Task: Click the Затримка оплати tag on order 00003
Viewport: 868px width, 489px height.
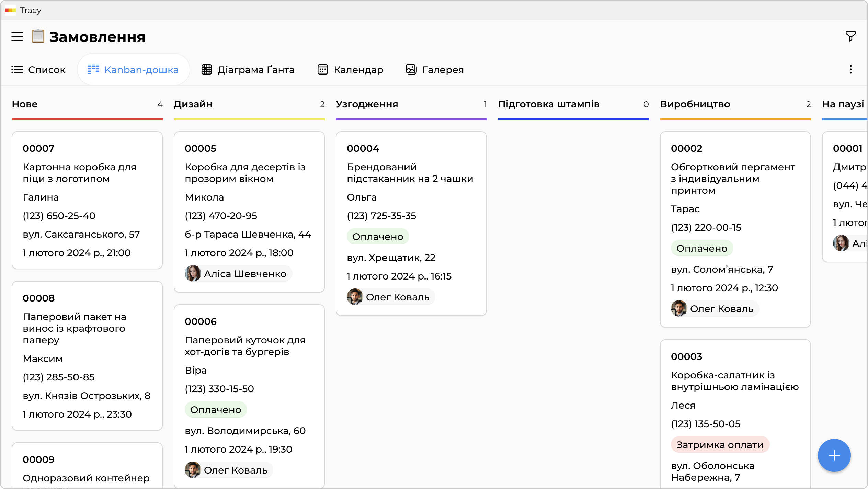Action: click(x=720, y=445)
